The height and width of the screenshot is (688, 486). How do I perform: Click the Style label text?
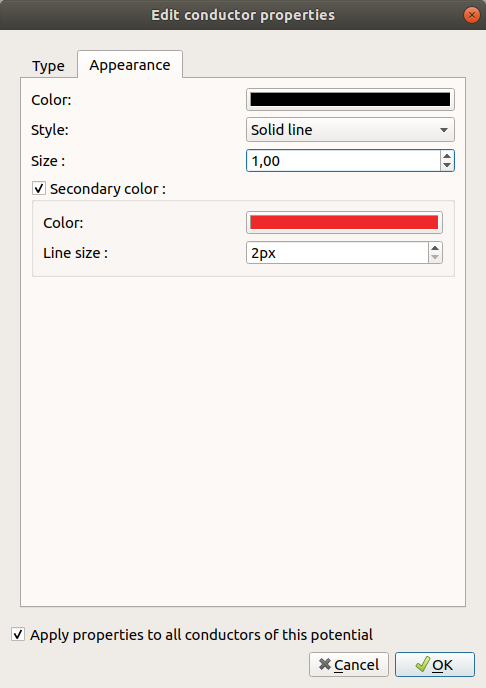50,130
